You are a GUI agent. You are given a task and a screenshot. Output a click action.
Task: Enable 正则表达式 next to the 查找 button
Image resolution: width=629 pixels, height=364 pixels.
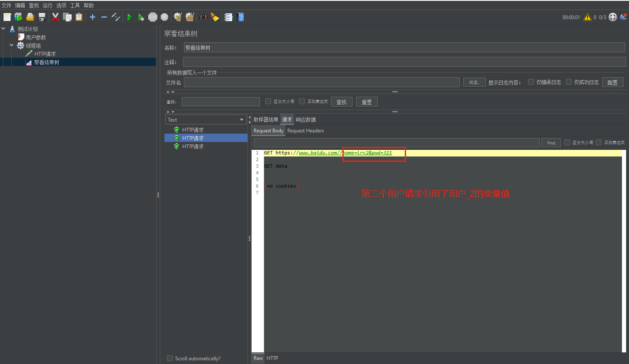click(x=302, y=101)
